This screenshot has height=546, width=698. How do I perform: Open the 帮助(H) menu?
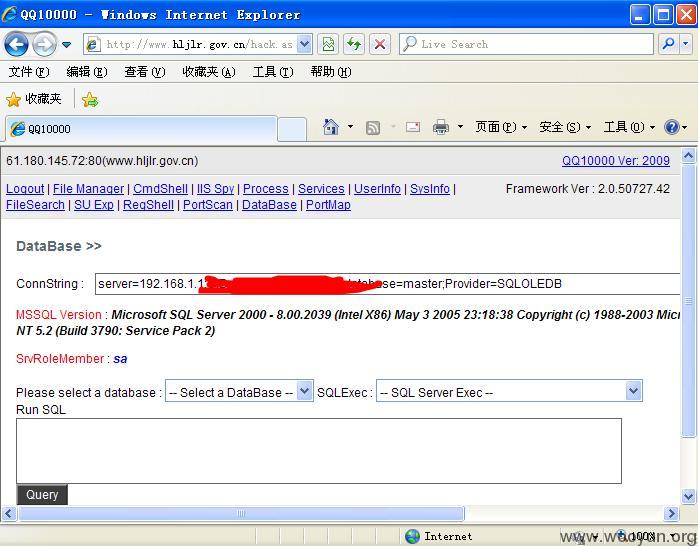[x=331, y=72]
